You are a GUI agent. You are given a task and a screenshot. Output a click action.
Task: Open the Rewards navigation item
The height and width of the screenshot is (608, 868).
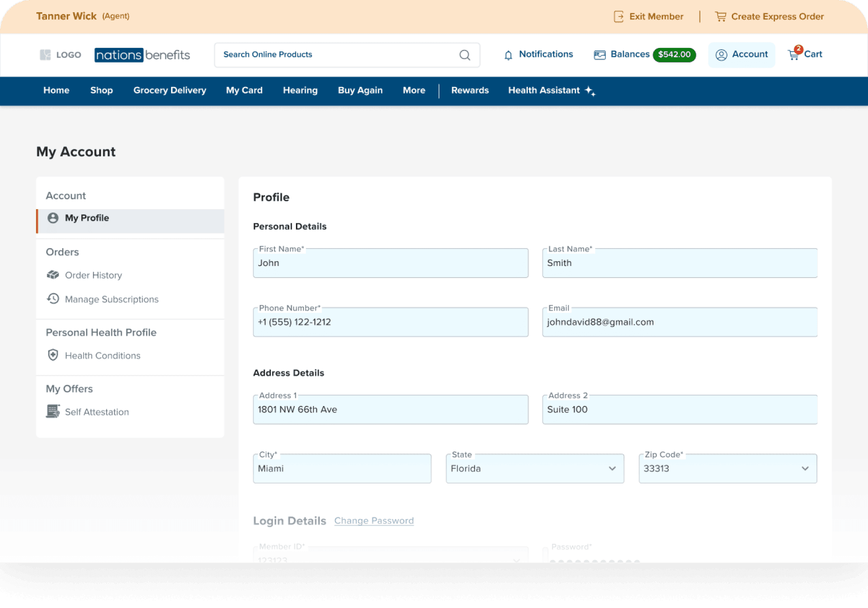coord(470,90)
